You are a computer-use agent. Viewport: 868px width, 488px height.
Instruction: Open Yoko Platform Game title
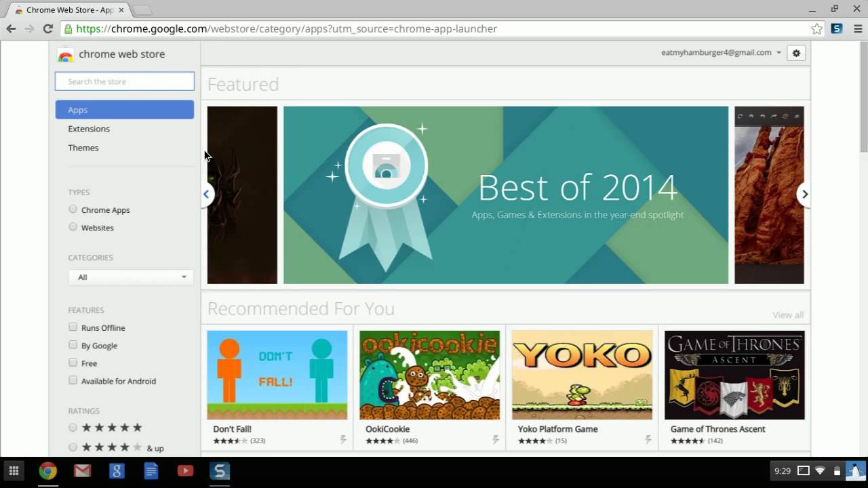point(558,429)
